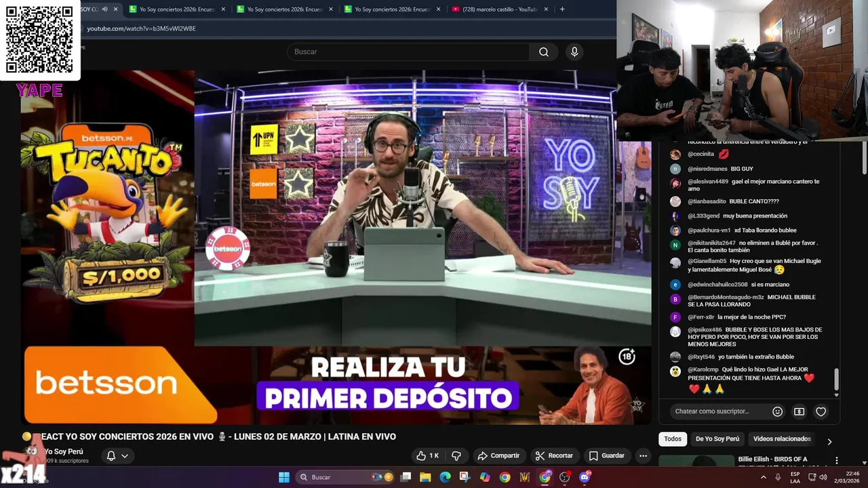Click username @nisredmanes in chat
Viewport: 868px width, 488px height.
click(x=707, y=169)
